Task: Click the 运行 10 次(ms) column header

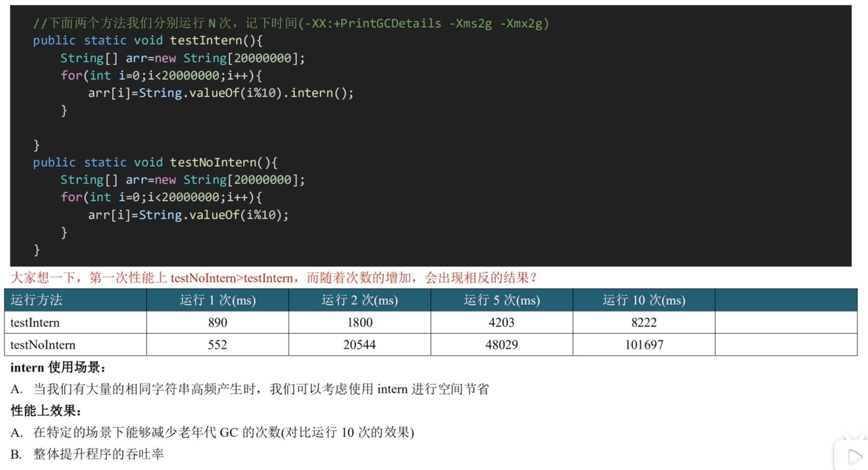Action: (x=644, y=300)
